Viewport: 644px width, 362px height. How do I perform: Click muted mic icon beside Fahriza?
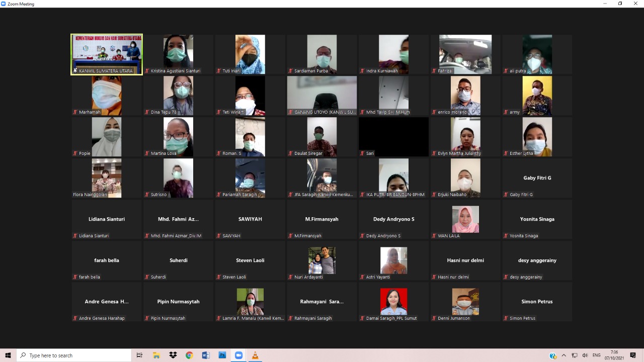click(434, 71)
